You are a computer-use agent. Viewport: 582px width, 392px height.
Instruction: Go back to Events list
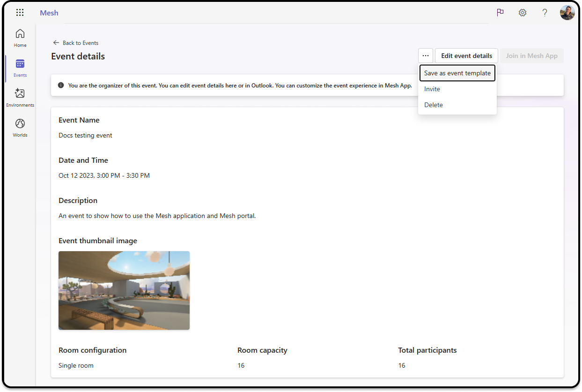point(75,43)
